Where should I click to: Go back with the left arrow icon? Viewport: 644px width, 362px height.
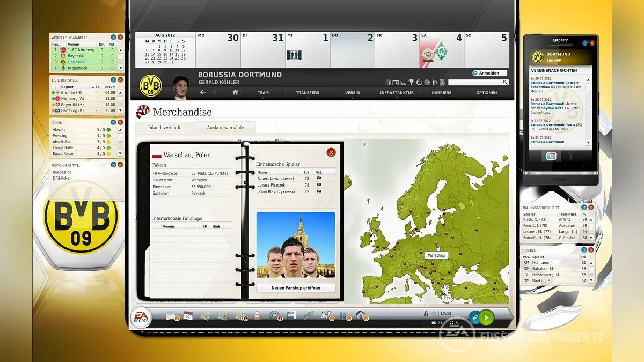(x=203, y=92)
